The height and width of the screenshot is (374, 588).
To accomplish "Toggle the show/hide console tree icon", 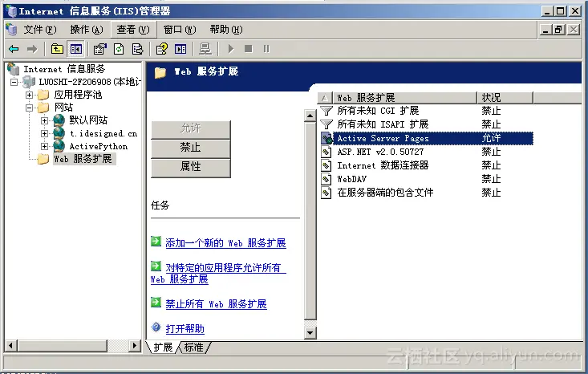I will (75, 49).
